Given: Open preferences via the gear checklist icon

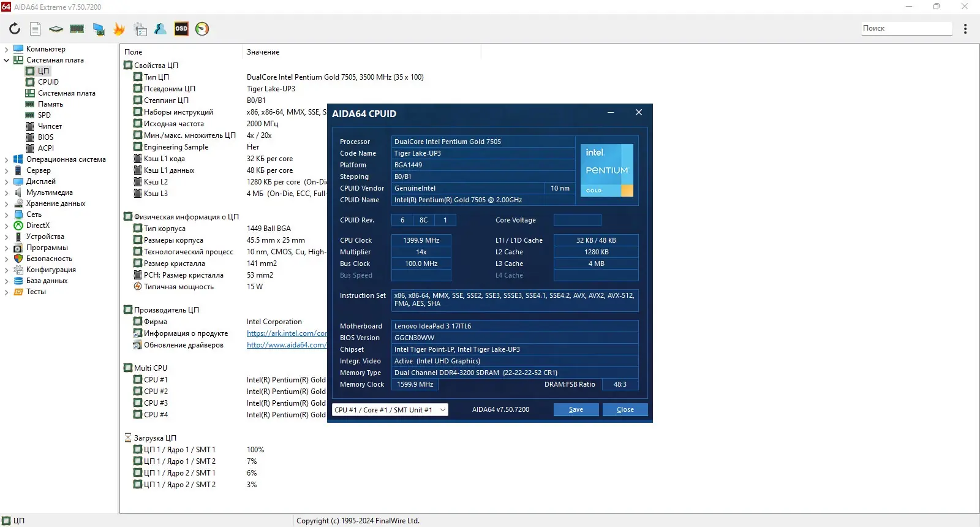Looking at the screenshot, I should [140, 29].
